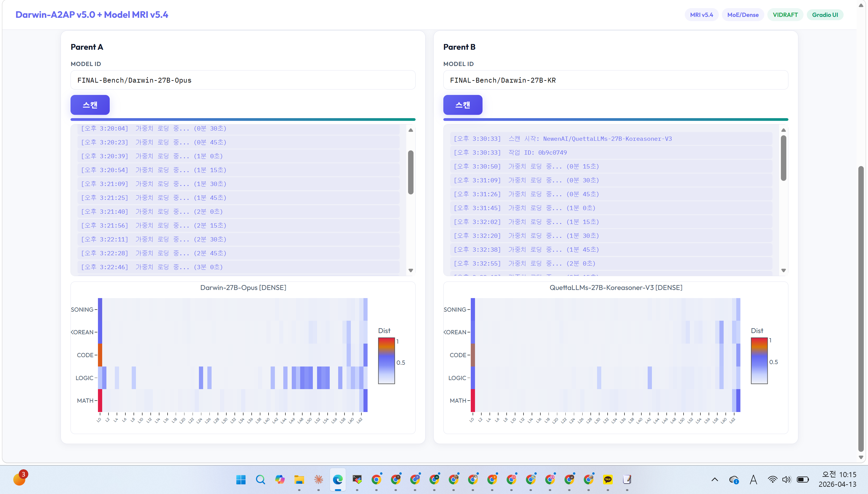Click the VIDRAFT badge
Screen dimensions: 868x494
(x=785, y=15)
